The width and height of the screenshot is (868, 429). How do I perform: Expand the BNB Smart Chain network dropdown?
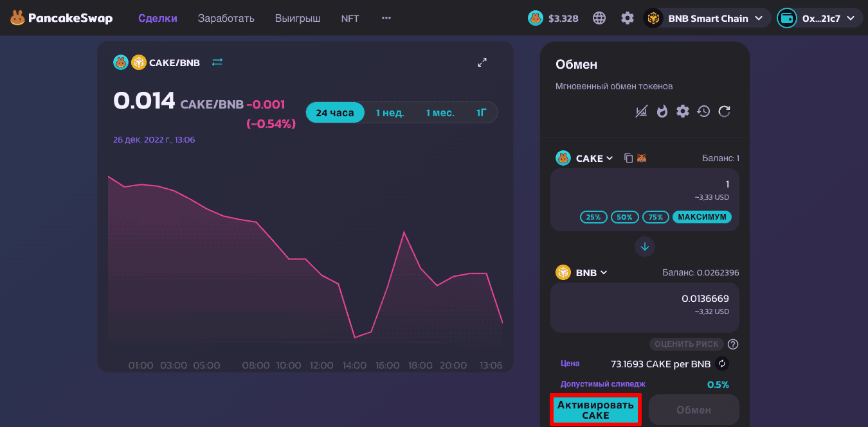[707, 18]
